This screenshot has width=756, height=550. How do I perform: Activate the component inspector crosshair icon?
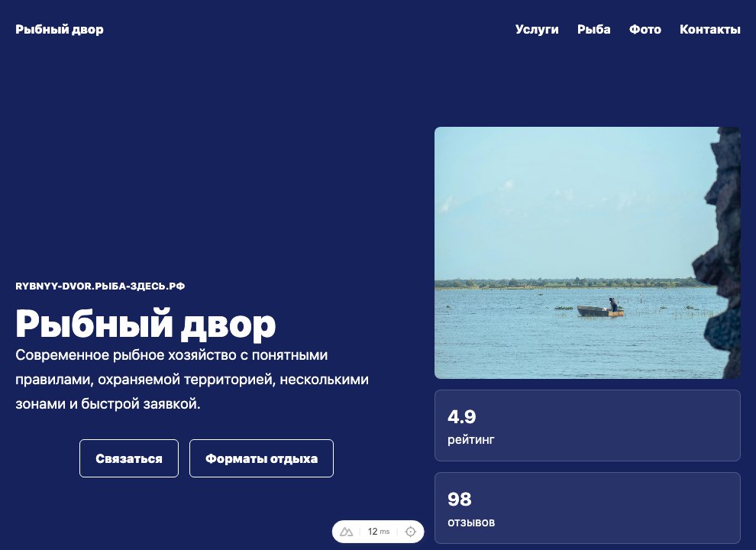point(410,532)
